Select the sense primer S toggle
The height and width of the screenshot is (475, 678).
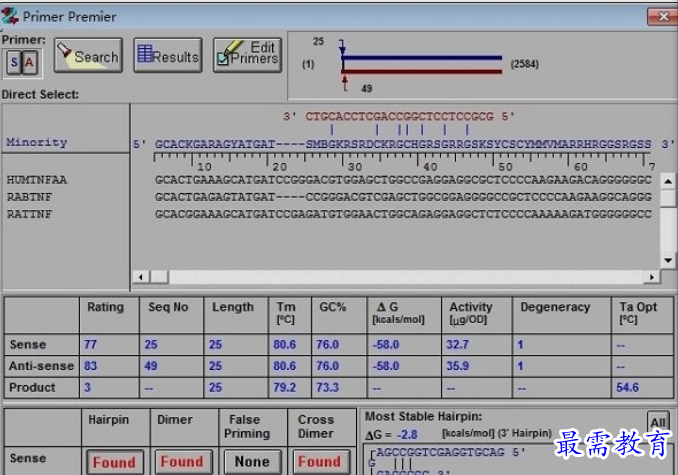pos(14,63)
